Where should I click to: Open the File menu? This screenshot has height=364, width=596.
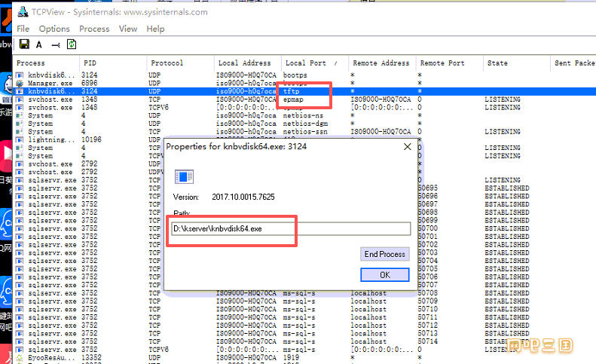[23, 29]
